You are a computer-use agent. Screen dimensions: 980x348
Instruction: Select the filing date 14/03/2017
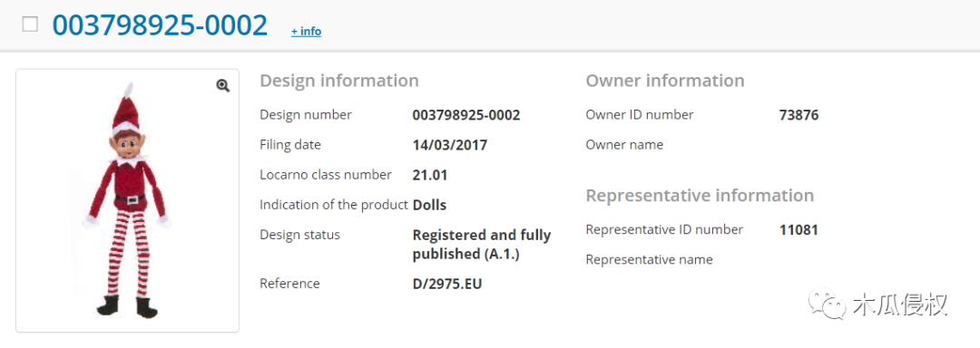pos(450,145)
